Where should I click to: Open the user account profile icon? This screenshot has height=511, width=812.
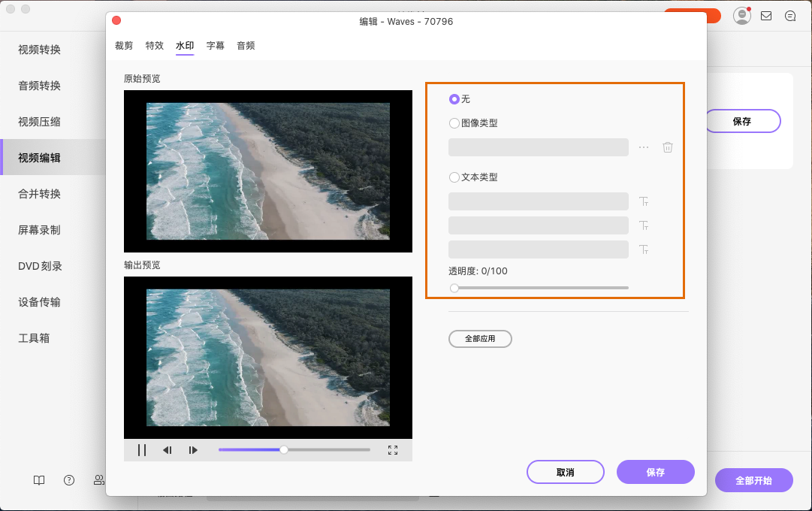[742, 16]
